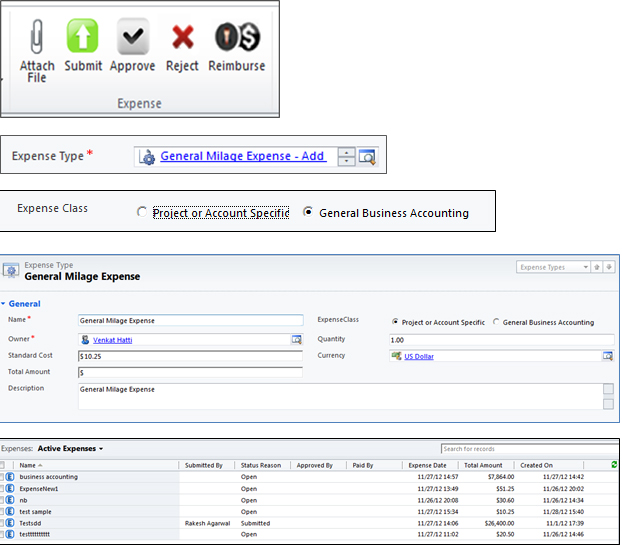Open the Expense Type lookup icon

[x=367, y=157]
